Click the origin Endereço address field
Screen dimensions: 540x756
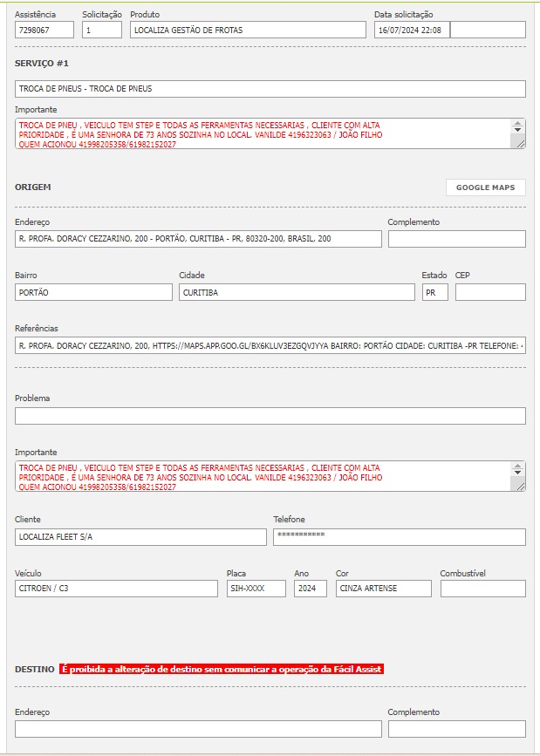coord(198,239)
